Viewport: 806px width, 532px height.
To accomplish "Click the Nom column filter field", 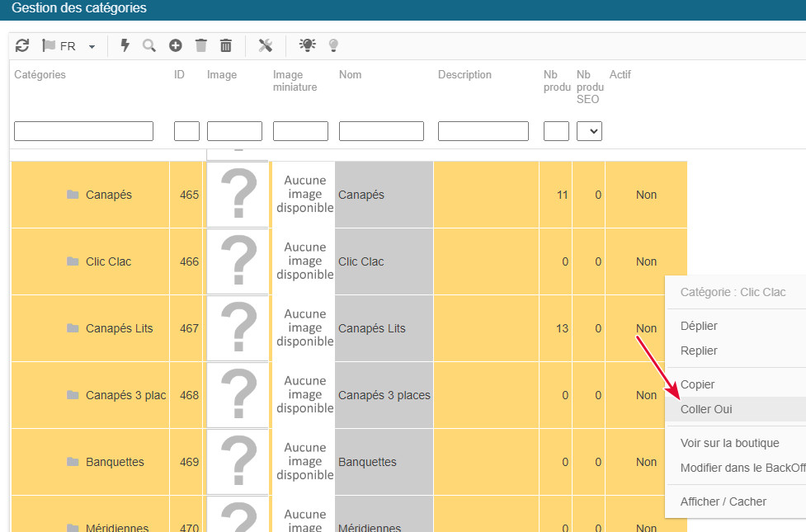I will (x=381, y=131).
